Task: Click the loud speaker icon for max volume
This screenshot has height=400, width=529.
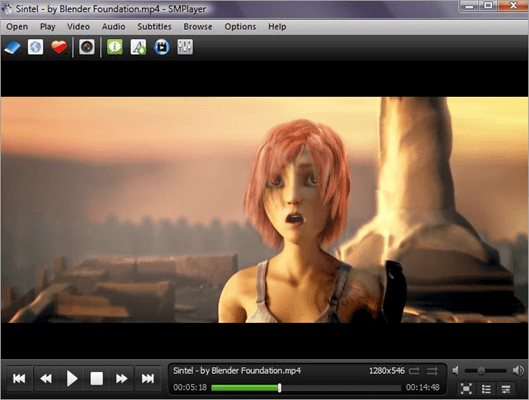Action: [x=518, y=371]
